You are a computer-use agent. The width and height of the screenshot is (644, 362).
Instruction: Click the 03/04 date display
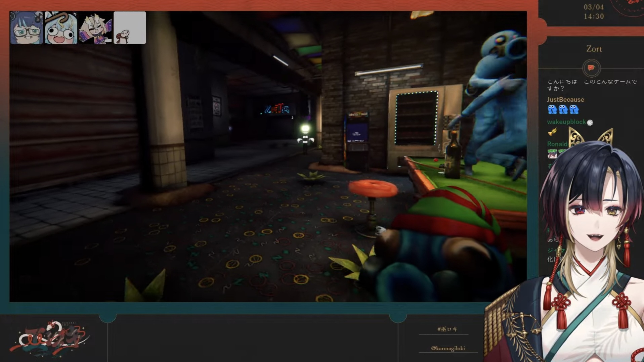(x=594, y=7)
